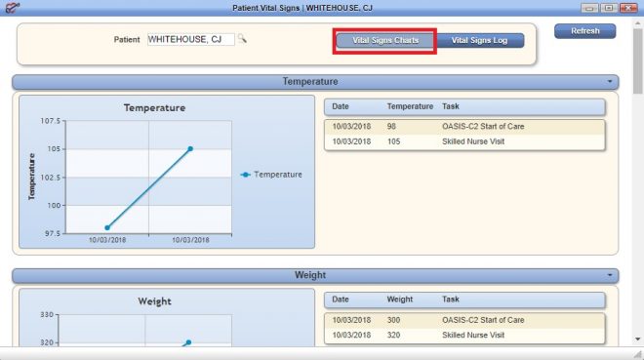Click the 320 data point on Weight chart
Viewport: 644px width, 360px height.
[188, 341]
